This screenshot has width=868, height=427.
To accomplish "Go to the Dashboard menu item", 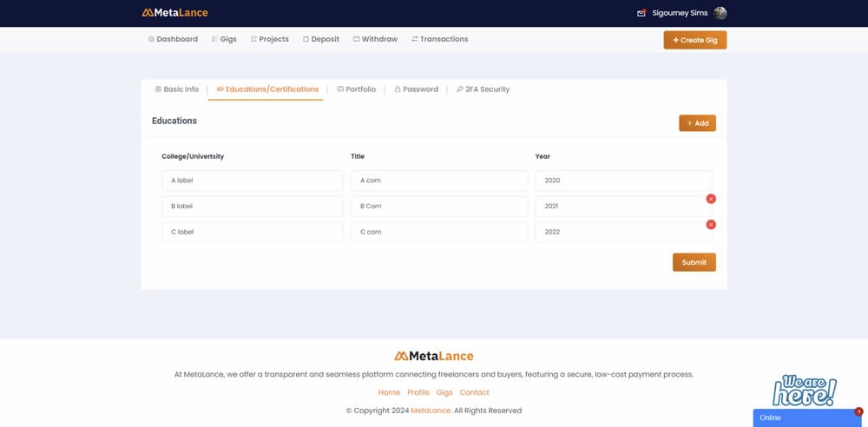I will click(173, 39).
